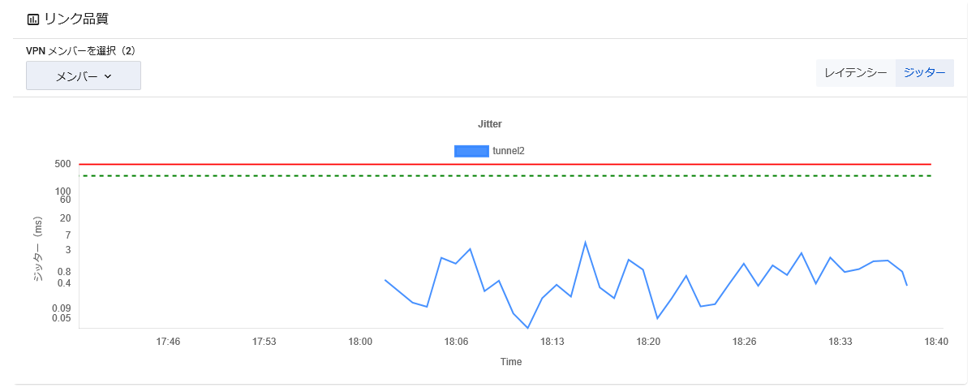The width and height of the screenshot is (980, 392).
Task: Toggle the tunnel2 legend color swatch
Action: [471, 150]
